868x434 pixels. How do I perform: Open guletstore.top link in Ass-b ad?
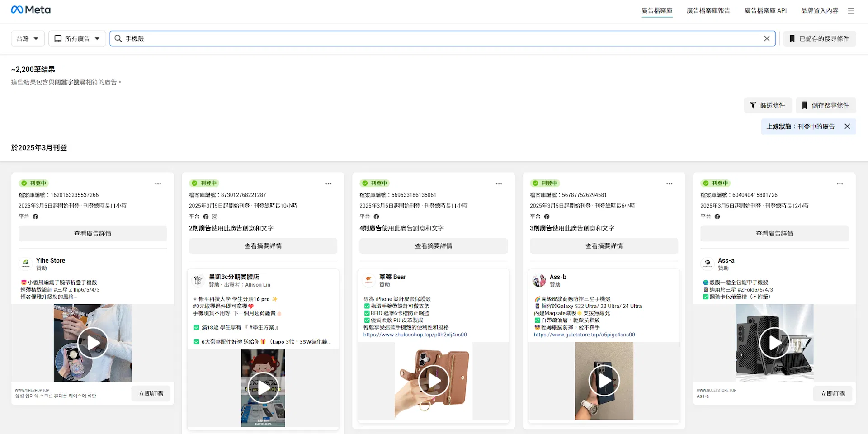point(585,335)
